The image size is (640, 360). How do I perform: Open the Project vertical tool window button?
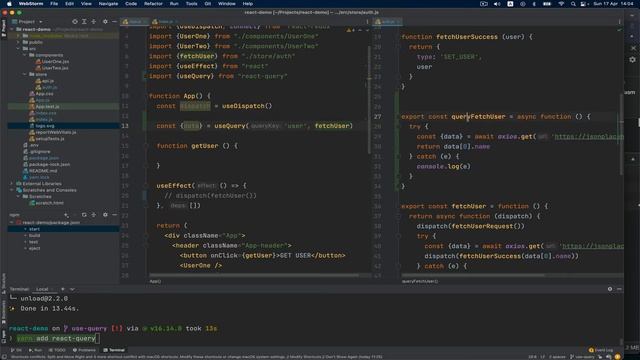[4, 29]
